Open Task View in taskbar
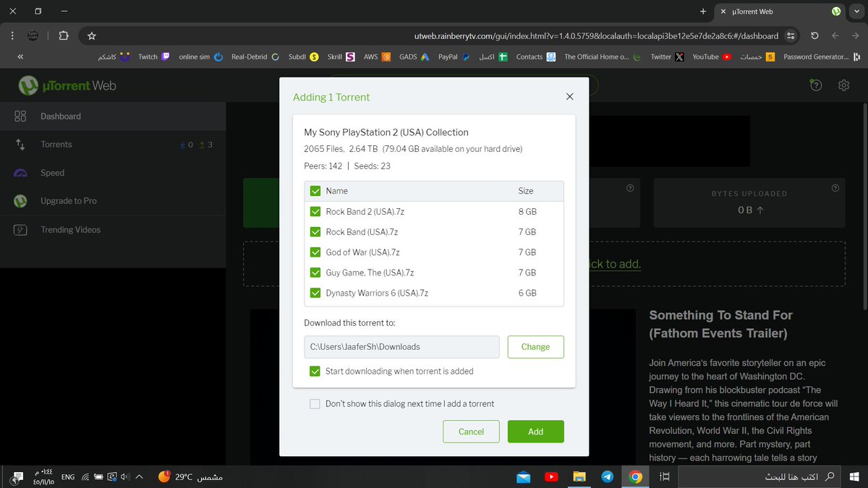This screenshot has width=868, height=488. click(665, 476)
